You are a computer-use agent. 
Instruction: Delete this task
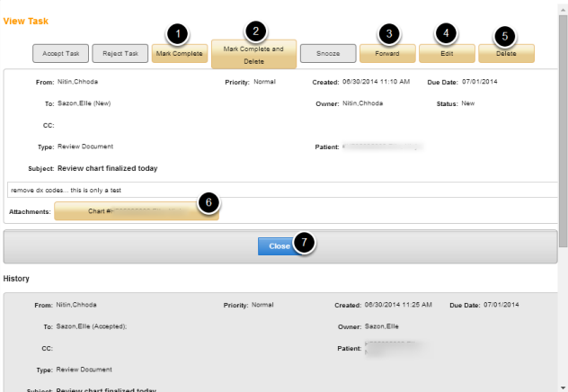[505, 55]
